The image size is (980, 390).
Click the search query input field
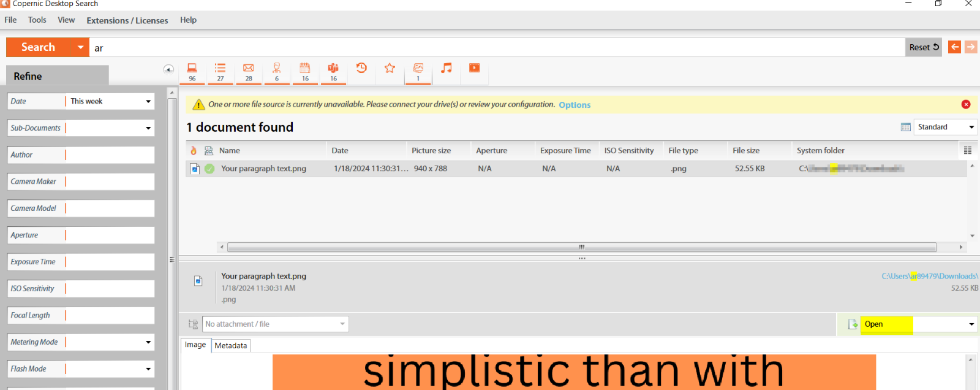pyautogui.click(x=497, y=47)
